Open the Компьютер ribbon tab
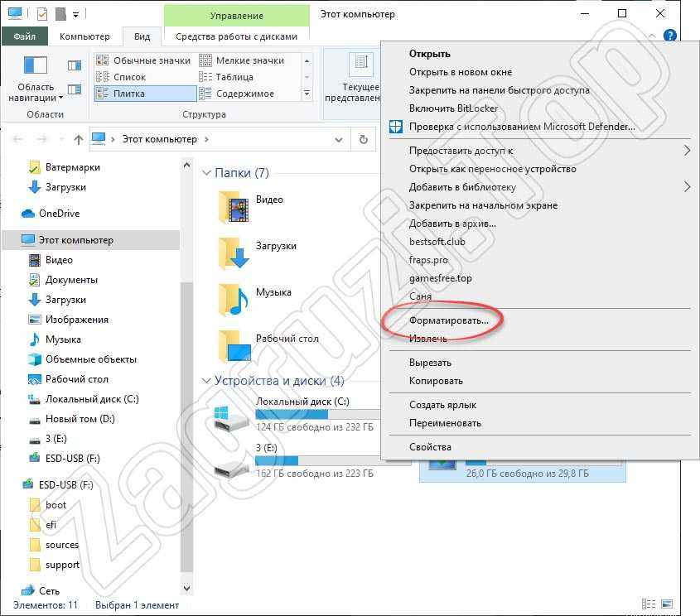700x616 pixels. tap(84, 36)
